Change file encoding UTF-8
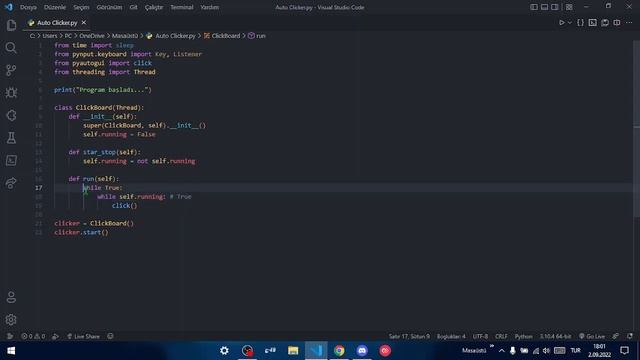This screenshot has height=360, width=640. point(480,336)
